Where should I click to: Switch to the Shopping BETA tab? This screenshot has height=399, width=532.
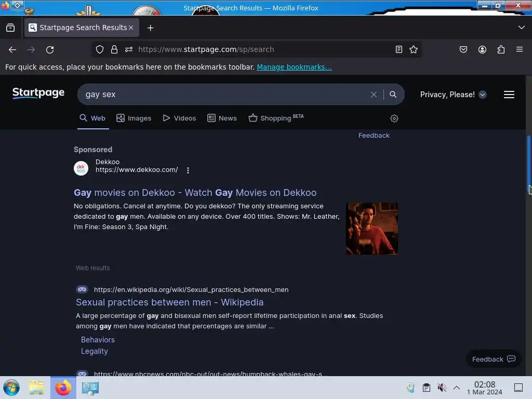[x=276, y=118]
